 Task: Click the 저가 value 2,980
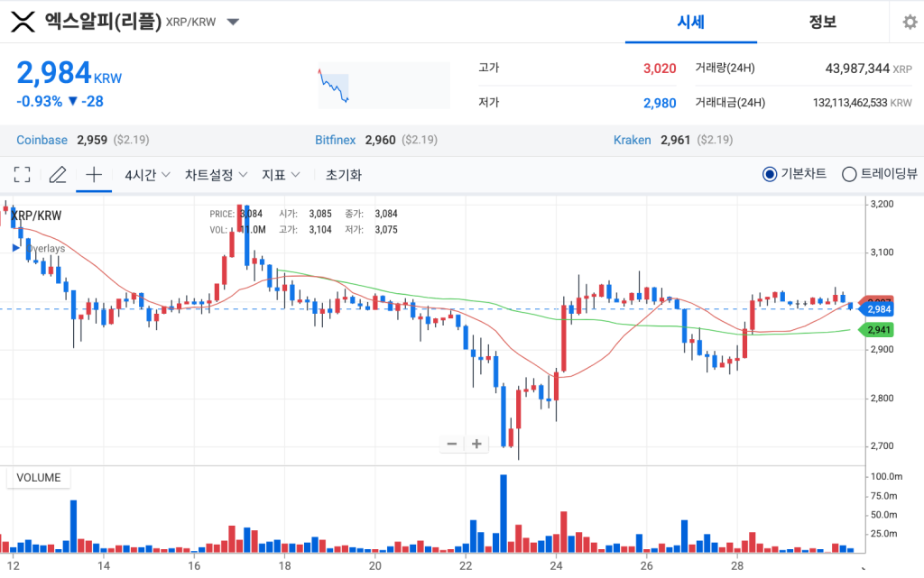660,103
